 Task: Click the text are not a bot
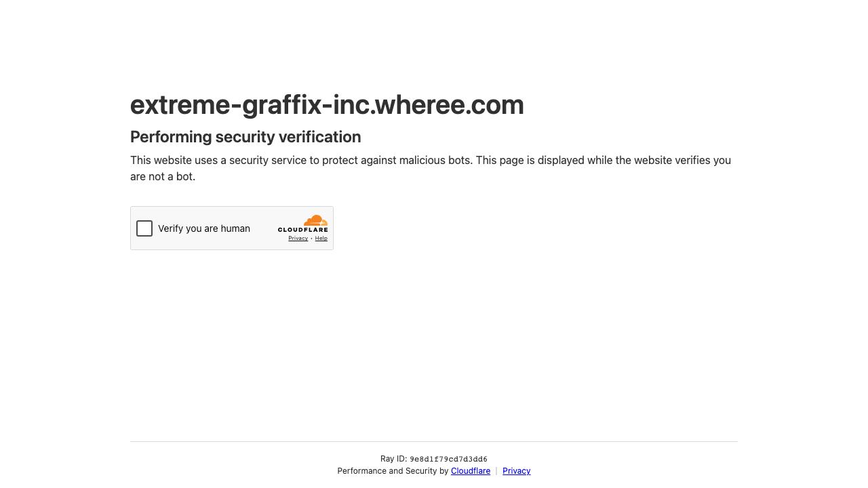[163, 177]
